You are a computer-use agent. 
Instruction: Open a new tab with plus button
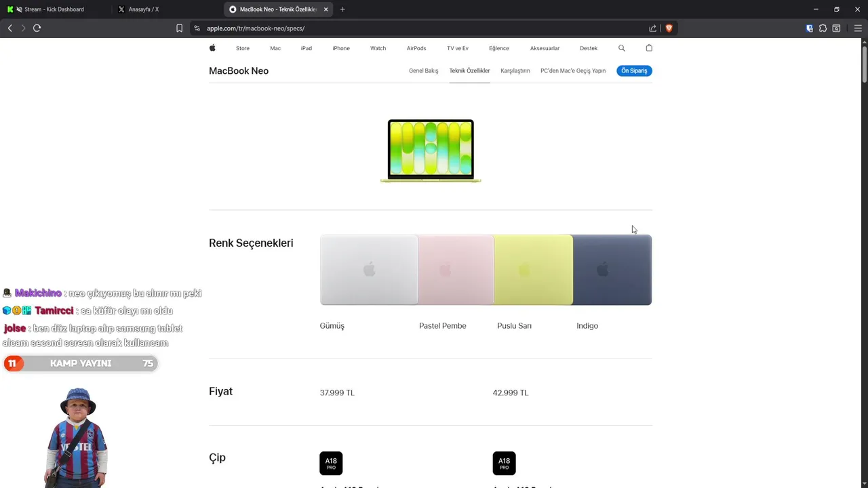pyautogui.click(x=342, y=9)
